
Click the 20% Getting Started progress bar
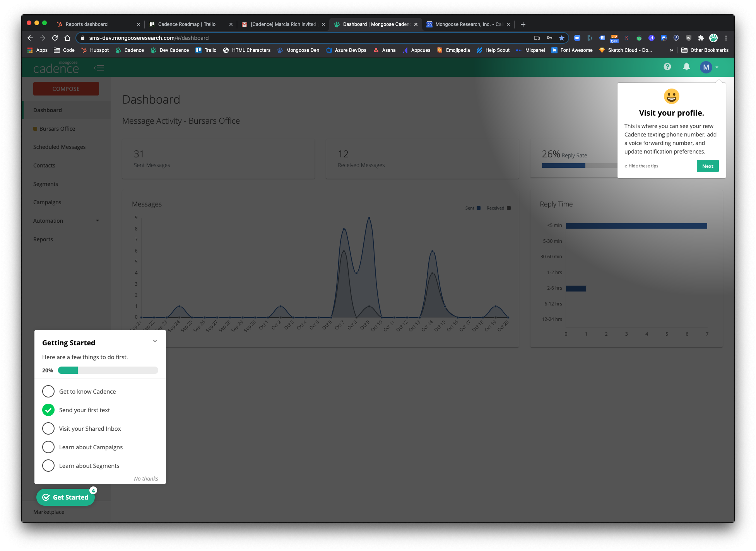[108, 370]
